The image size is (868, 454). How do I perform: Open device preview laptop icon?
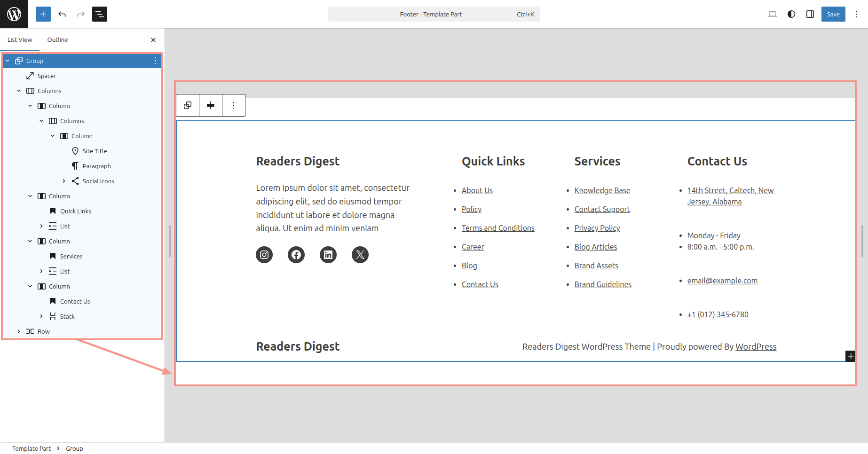pyautogui.click(x=772, y=14)
